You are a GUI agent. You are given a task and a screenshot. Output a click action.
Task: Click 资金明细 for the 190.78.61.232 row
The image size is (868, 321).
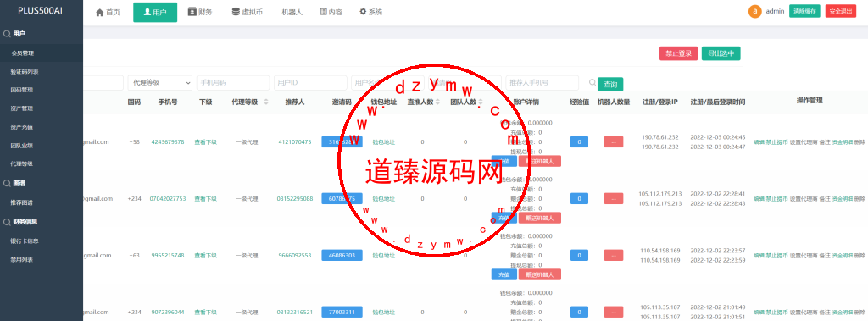pos(842,142)
